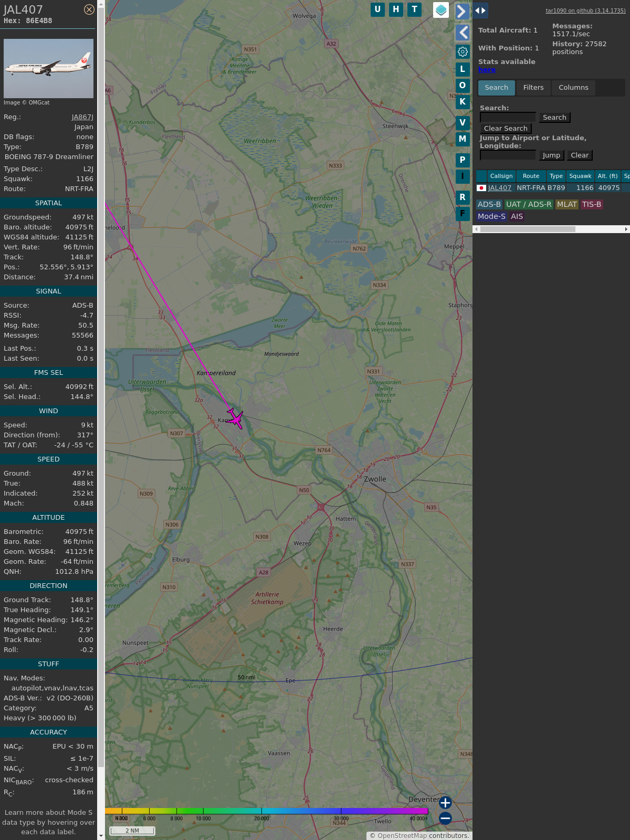This screenshot has width=630, height=840.
Task: Click the Search button beside search field
Action: tap(554, 118)
